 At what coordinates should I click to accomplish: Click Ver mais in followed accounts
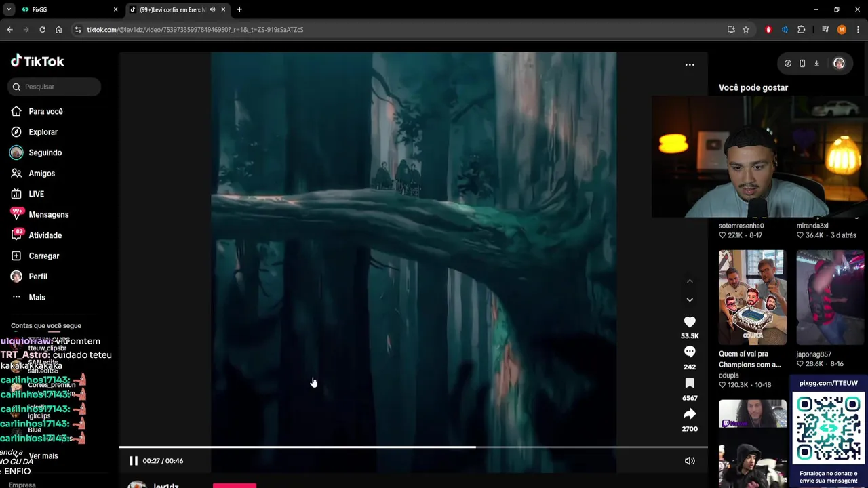(43, 456)
